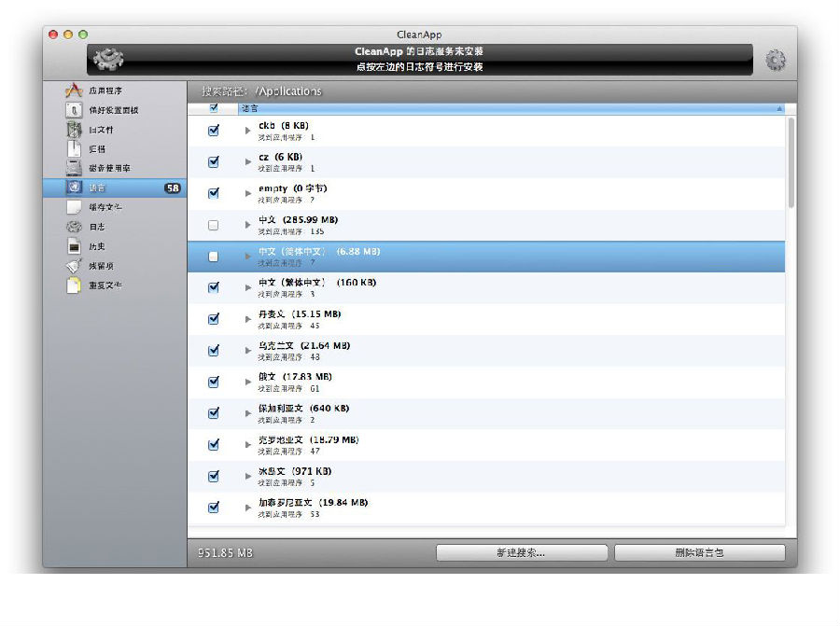Click the settings gear icon at top right

coord(775,61)
